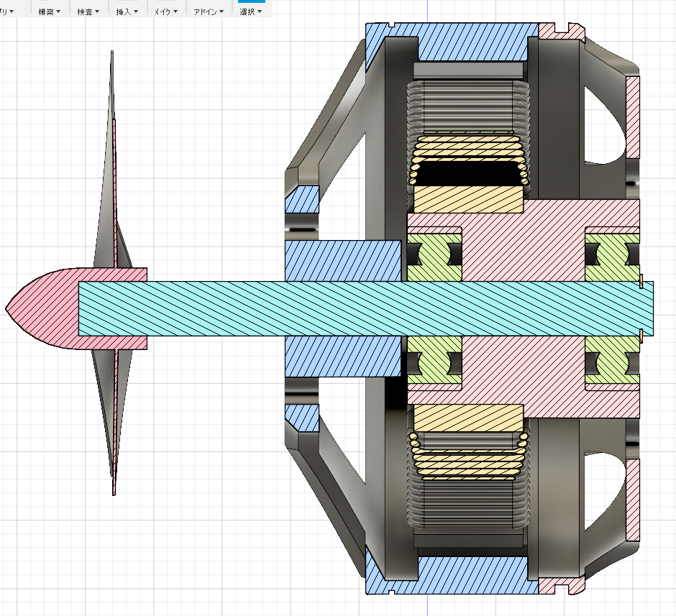Open the 挿入 (Insert) dropdown menu
The height and width of the screenshot is (616, 676).
(x=127, y=12)
